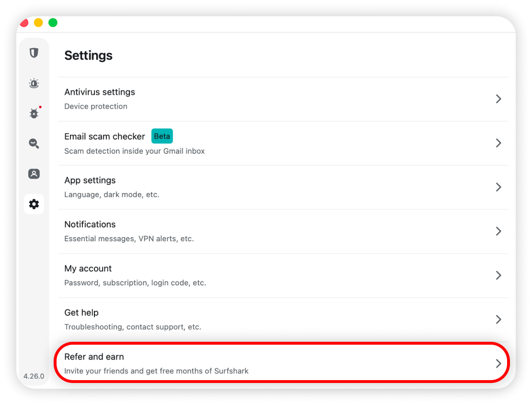This screenshot has width=532, height=405.
Task: Open the Antivirus settings title
Action: (x=100, y=92)
